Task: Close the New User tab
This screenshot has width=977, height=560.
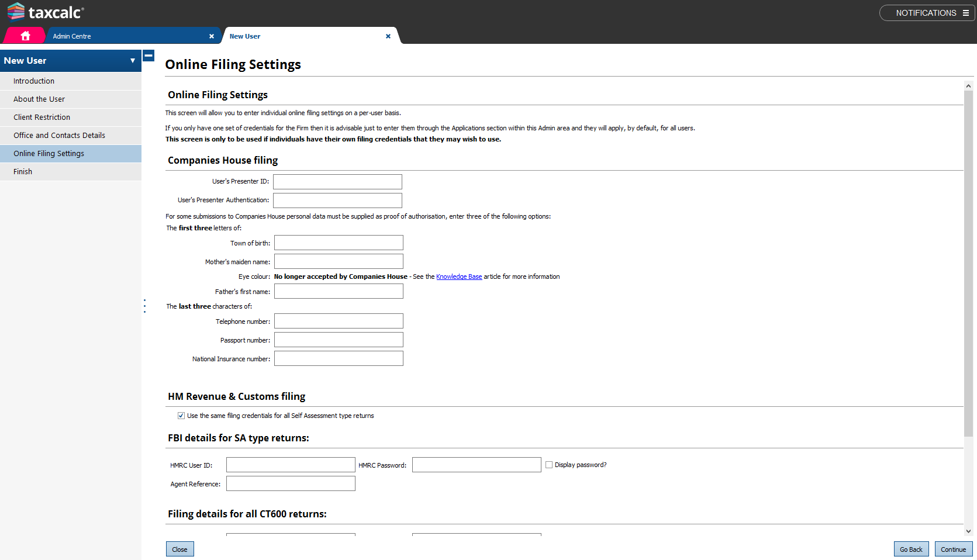Action: [388, 36]
